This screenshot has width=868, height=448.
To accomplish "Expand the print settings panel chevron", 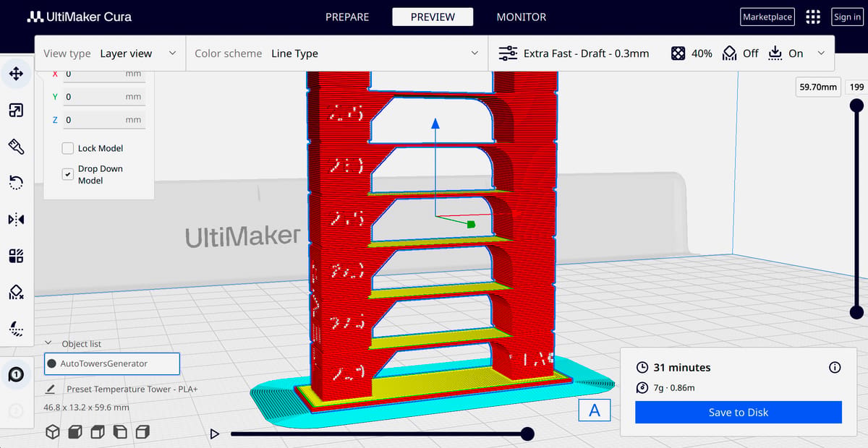I will pos(821,53).
